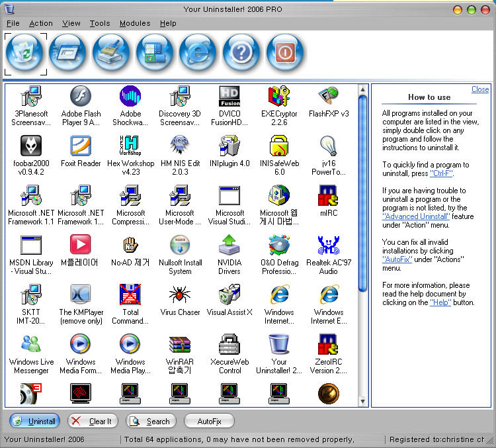Select the Foxit Reader icon

tap(81, 146)
